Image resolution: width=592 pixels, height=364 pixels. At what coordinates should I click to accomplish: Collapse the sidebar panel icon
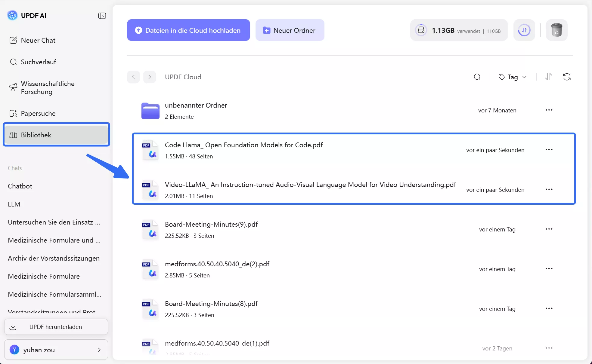pyautogui.click(x=102, y=16)
